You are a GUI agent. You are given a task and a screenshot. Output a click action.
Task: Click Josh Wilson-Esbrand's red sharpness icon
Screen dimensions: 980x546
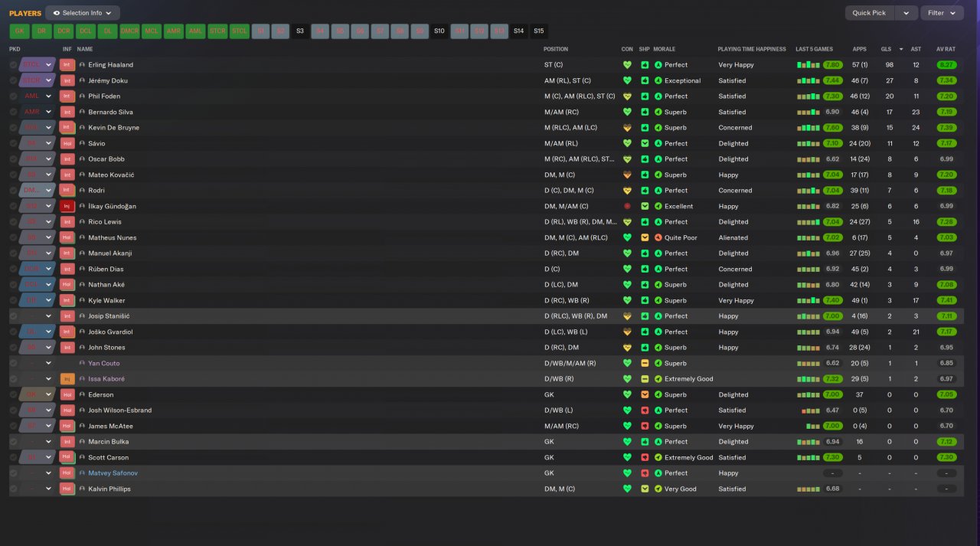pos(645,410)
